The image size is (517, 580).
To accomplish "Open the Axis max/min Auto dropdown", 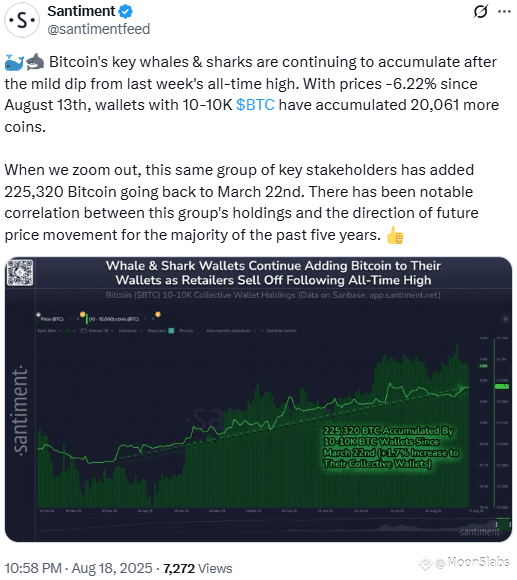I will point(231,331).
